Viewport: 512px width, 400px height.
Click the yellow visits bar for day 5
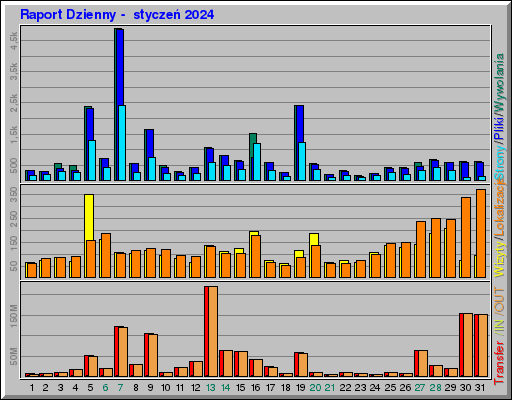pyautogui.click(x=89, y=217)
